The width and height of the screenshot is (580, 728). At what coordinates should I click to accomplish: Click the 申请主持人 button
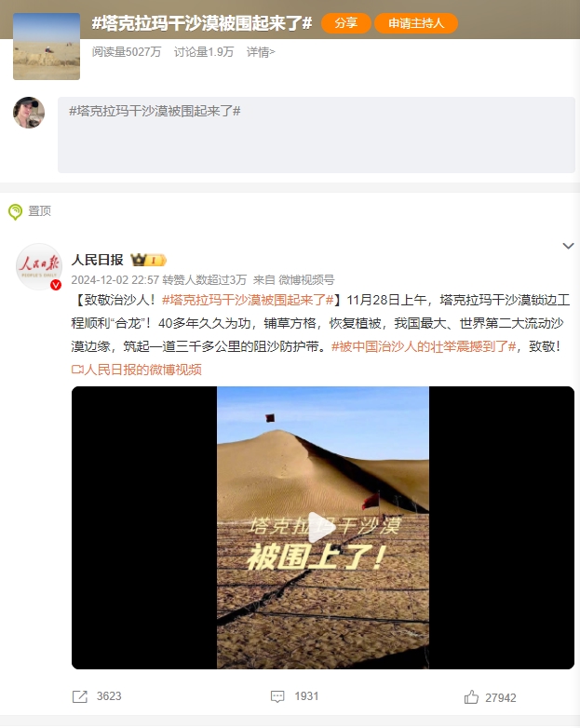point(416,22)
